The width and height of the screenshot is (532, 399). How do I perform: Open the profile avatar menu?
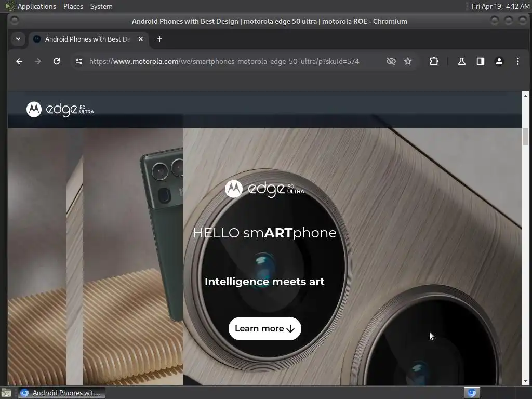tap(499, 61)
